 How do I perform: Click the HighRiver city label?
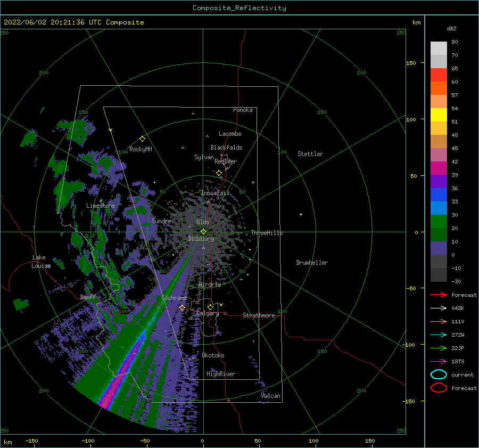coord(221,374)
